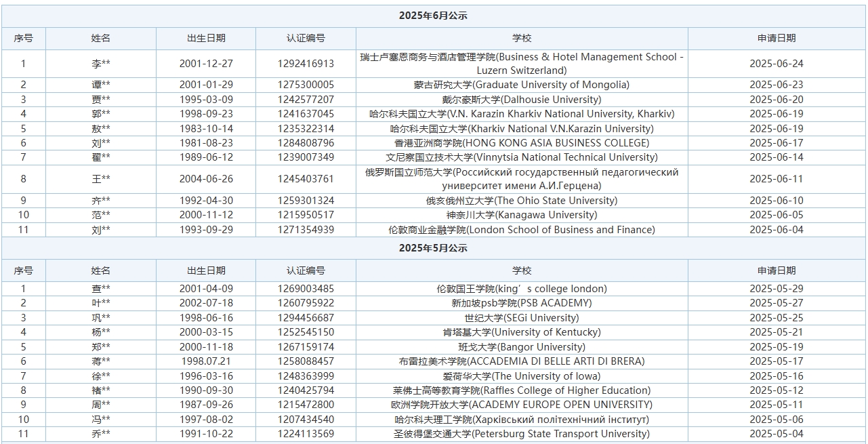
Task: Click the Graduate University of Mongolia cell
Action: click(x=522, y=85)
